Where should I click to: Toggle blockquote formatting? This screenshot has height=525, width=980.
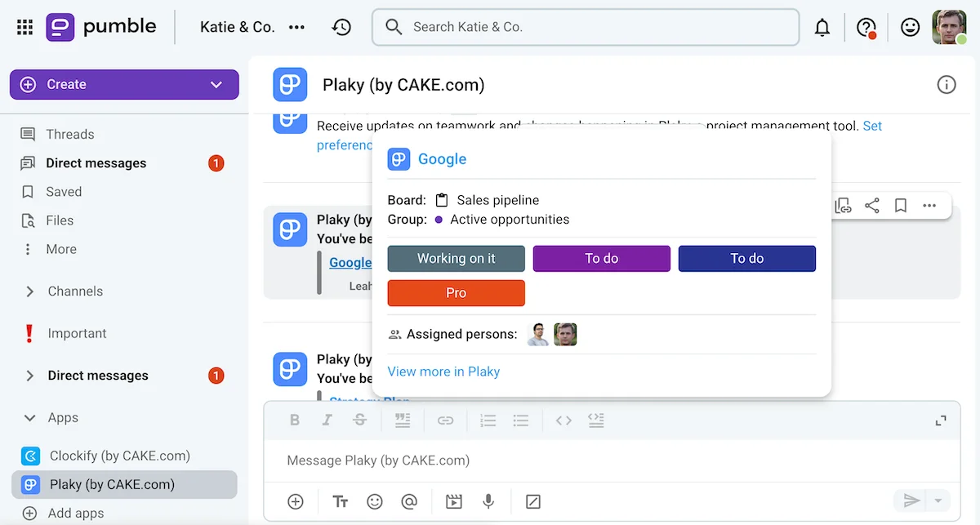[x=402, y=420]
